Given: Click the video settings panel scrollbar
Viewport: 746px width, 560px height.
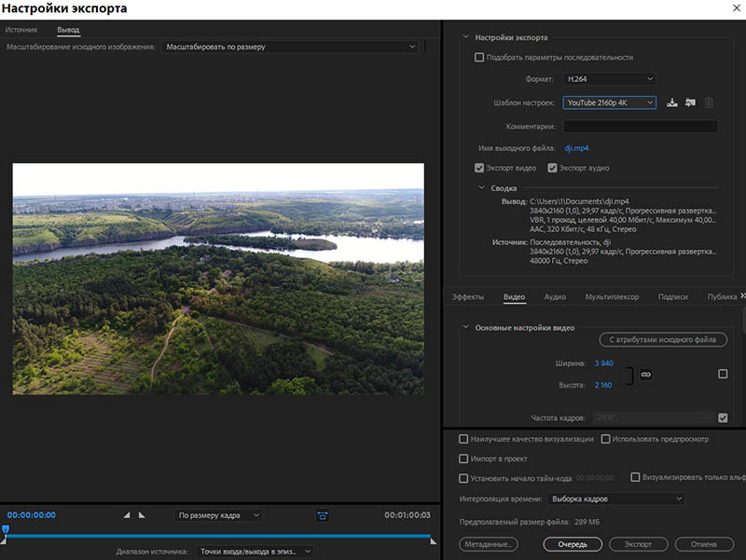Looking at the screenshot, I should [x=743, y=320].
